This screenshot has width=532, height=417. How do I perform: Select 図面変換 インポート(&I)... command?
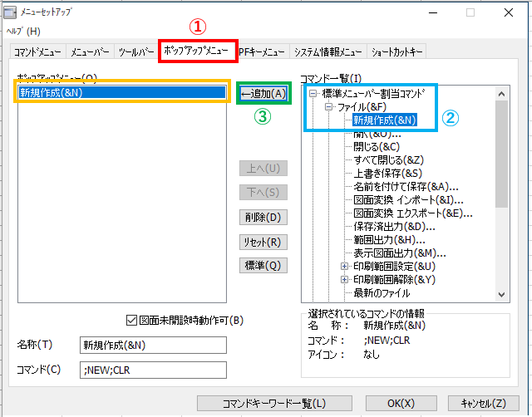click(x=408, y=199)
